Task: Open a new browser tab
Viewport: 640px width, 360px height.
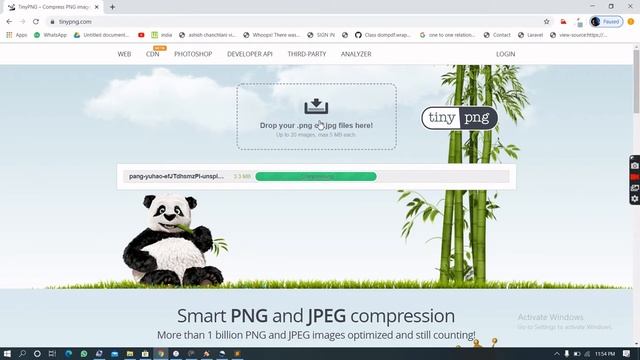Action: tap(112, 7)
